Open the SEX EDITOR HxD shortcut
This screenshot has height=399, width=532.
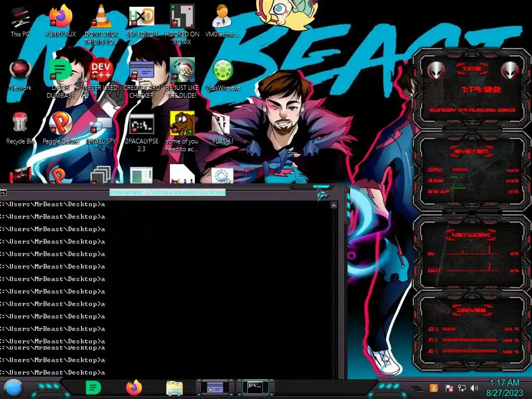click(141, 21)
